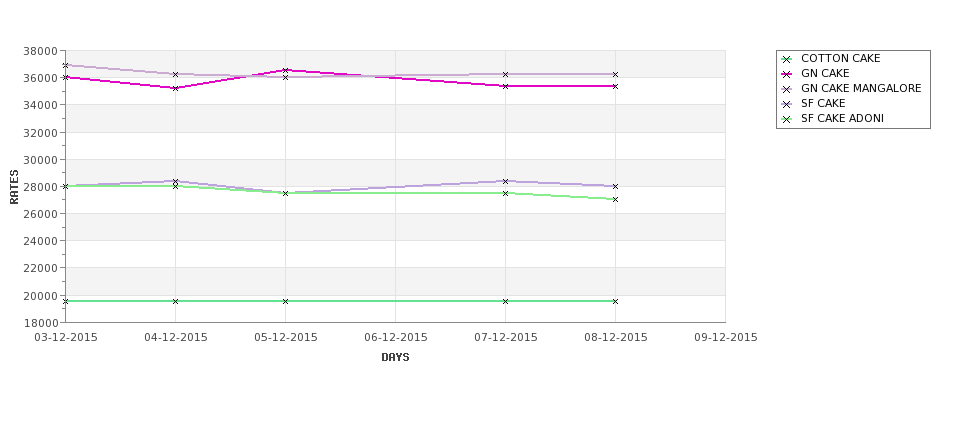Click the GN CAKE peak point on 05-12-2015
The height and width of the screenshot is (429, 975).
pyautogui.click(x=285, y=70)
